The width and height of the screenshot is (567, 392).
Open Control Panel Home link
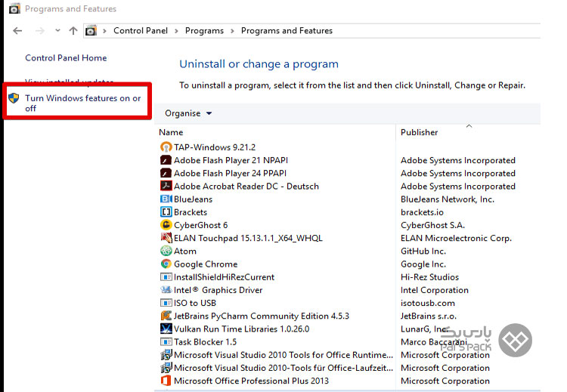pyautogui.click(x=66, y=58)
